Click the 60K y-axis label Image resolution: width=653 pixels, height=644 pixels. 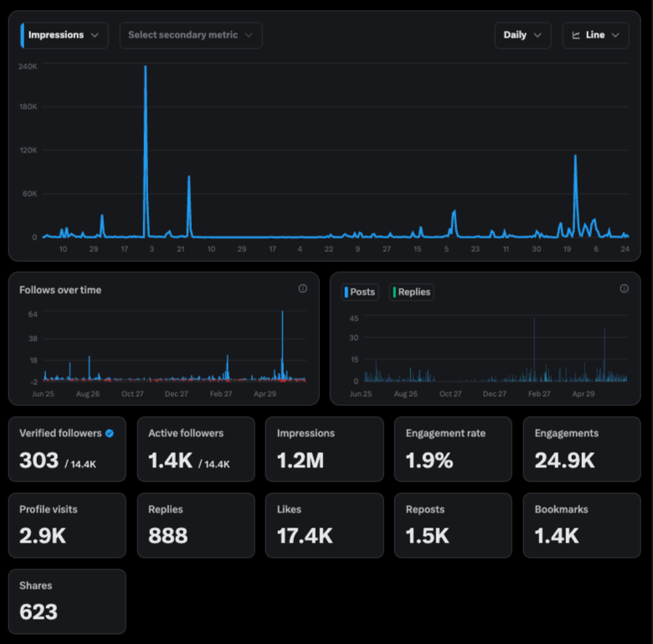tap(30, 193)
